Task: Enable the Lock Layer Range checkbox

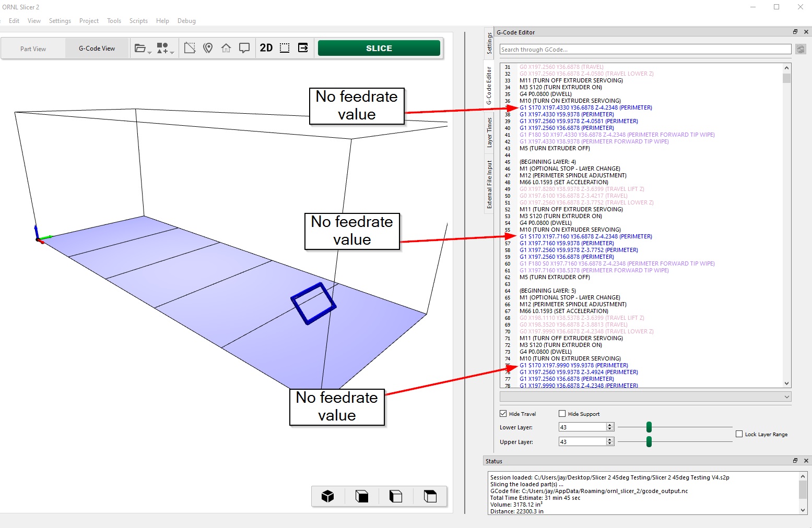Action: click(739, 434)
